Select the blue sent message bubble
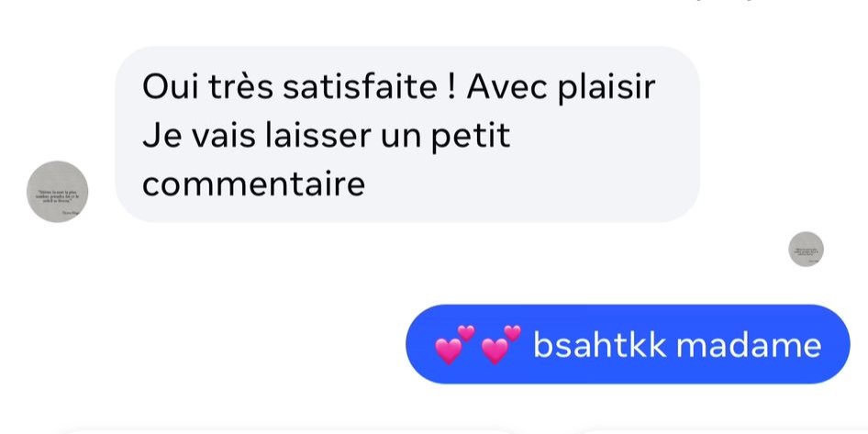This screenshot has width=868, height=434. pyautogui.click(x=628, y=345)
